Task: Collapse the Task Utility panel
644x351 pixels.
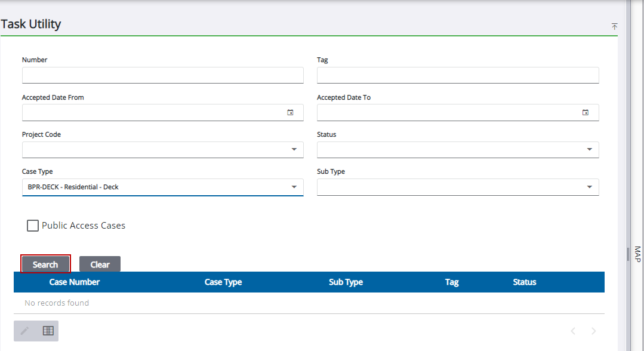Action: [614, 26]
